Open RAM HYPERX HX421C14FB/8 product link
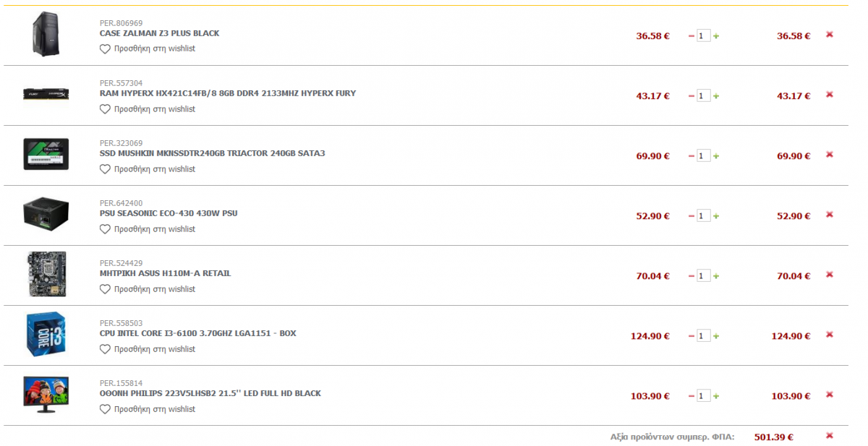Screen dimensions: 868x446 point(228,93)
